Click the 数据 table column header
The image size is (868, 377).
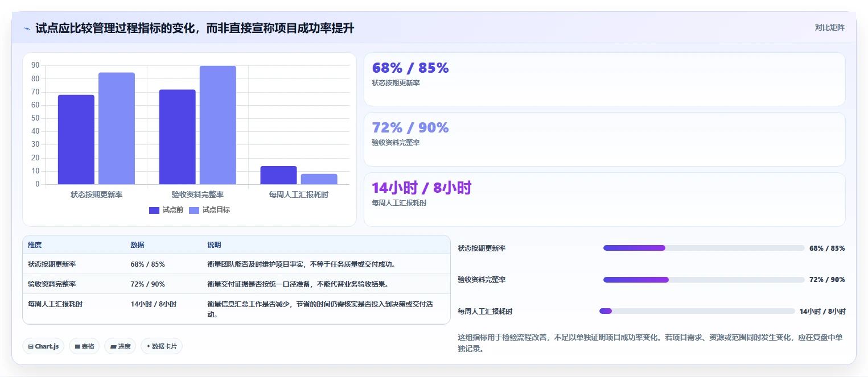(x=137, y=245)
